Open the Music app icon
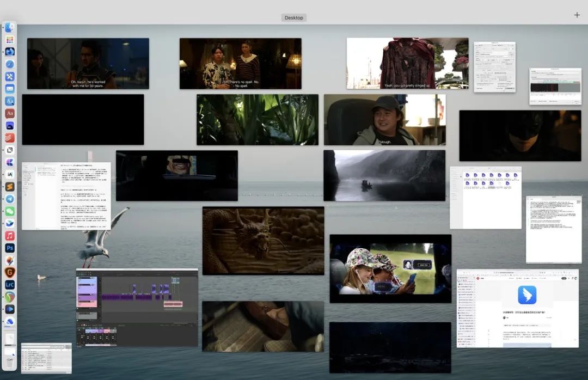 pos(10,236)
